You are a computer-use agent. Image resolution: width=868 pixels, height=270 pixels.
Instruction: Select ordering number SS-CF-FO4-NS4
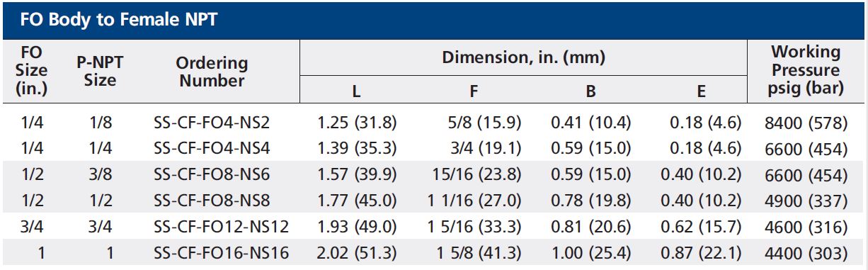[x=212, y=149]
